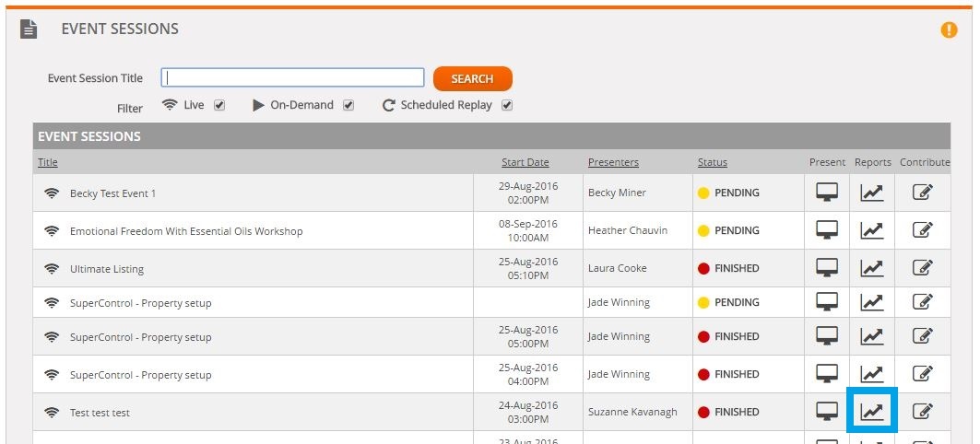Contribute to the pending SuperControl session
Viewport: 980px width, 444px height.
pyautogui.click(x=923, y=301)
